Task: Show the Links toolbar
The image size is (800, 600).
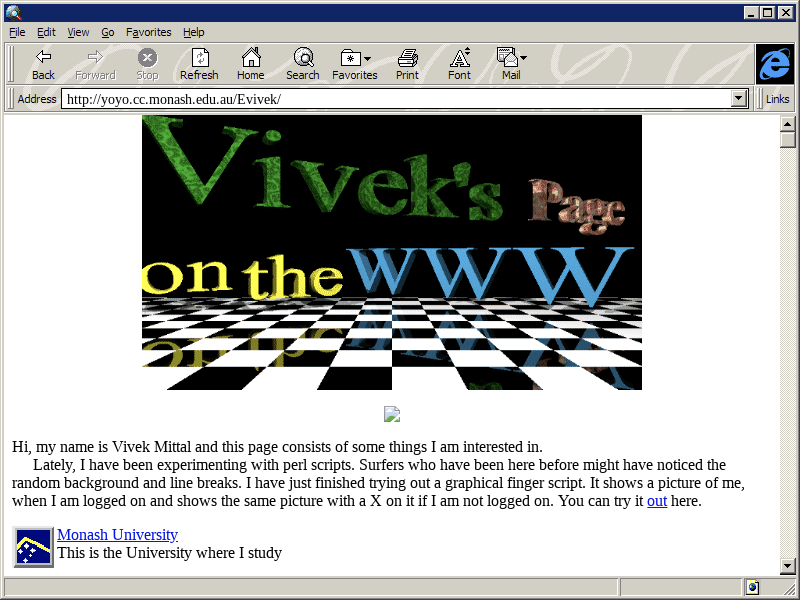Action: pos(777,99)
